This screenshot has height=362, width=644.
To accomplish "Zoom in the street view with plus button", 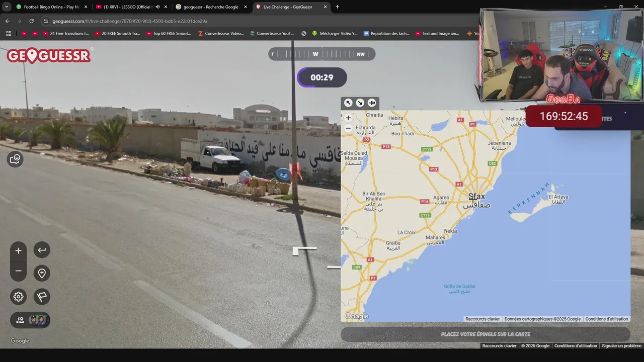I will 18,250.
